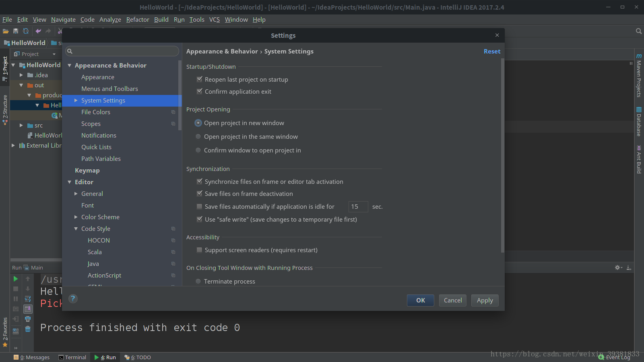This screenshot has width=644, height=362.
Task: Click the Down stack trace arrow icon
Action: [28, 289]
